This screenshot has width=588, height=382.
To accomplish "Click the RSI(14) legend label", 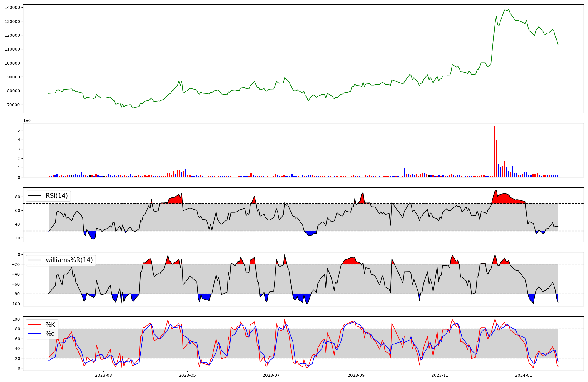I will [56, 196].
